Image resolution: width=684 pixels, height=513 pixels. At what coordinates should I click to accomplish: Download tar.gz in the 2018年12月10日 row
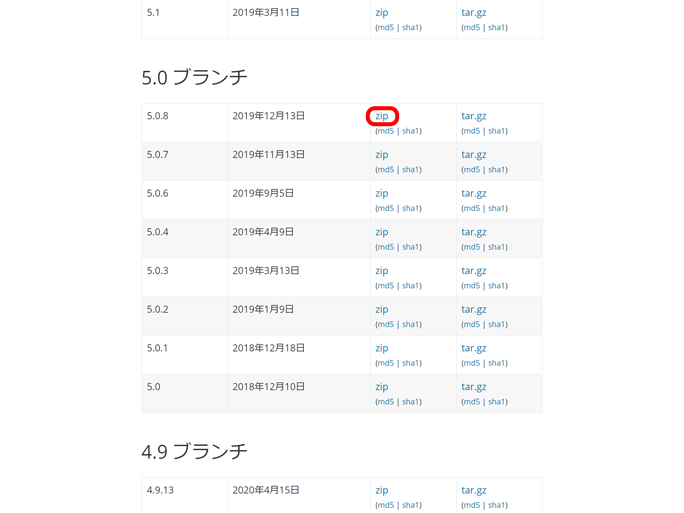(x=474, y=387)
